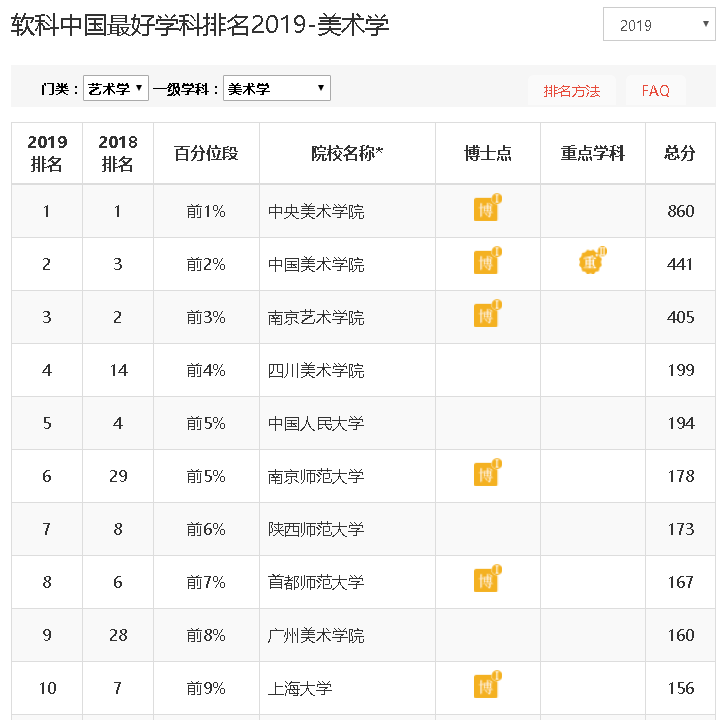
Task: Select 陕西师范大学 in the table
Action: coord(316,529)
